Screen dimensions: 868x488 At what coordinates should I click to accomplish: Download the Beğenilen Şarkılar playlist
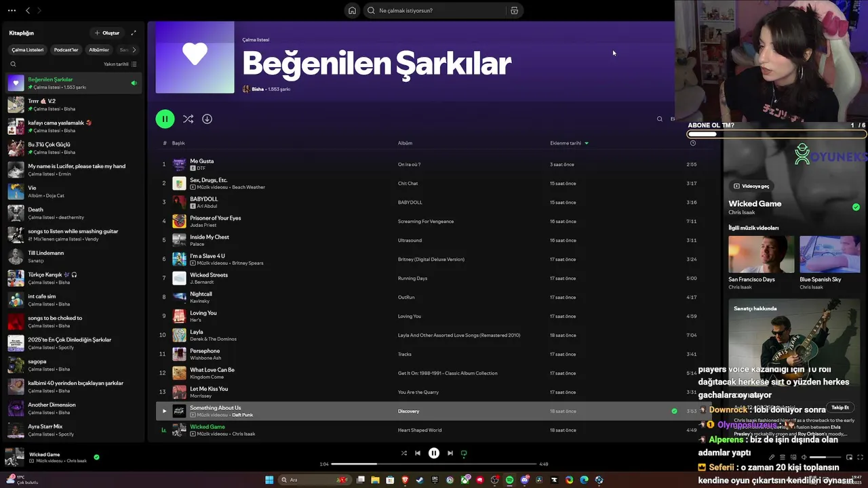point(207,119)
